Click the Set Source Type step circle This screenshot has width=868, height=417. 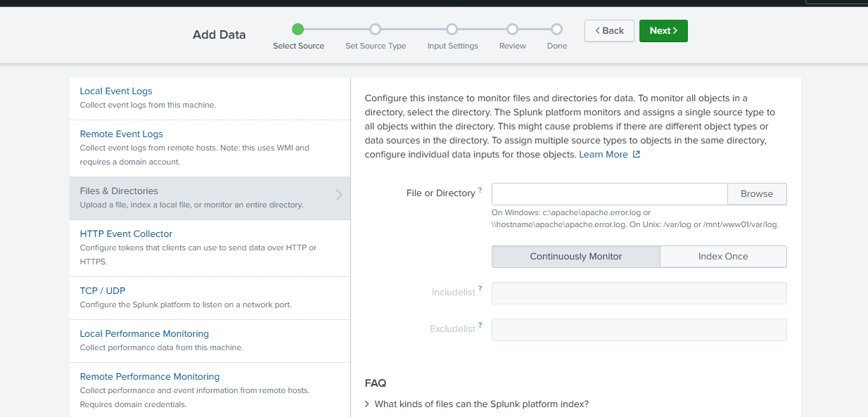pyautogui.click(x=375, y=30)
